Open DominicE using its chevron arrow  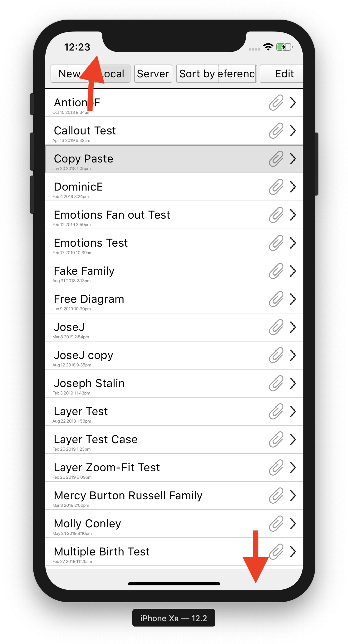(293, 187)
